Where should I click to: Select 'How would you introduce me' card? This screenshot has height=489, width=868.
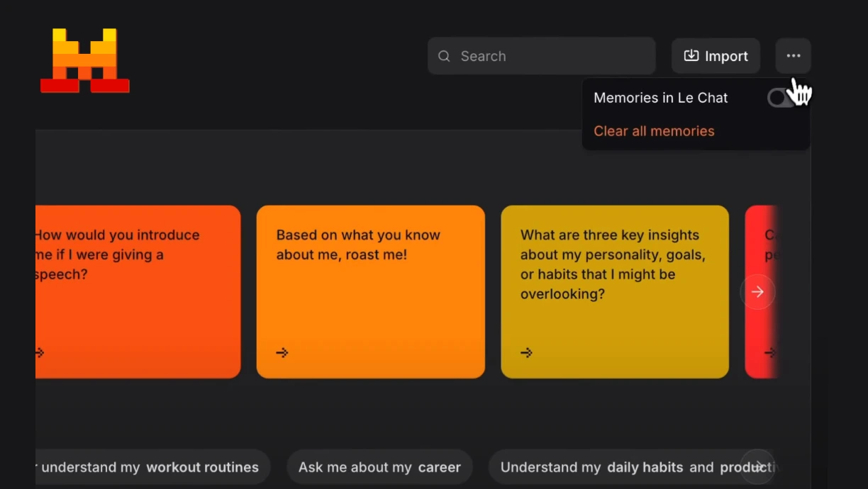point(138,291)
